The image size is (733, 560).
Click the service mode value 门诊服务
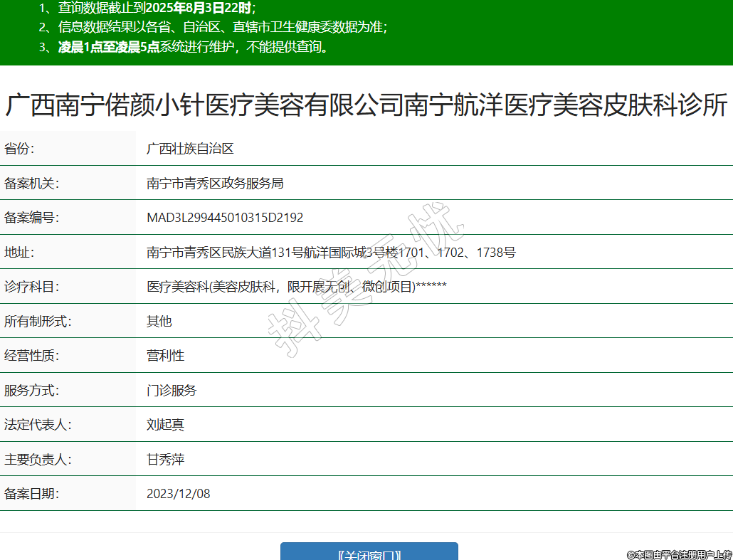[x=172, y=391]
